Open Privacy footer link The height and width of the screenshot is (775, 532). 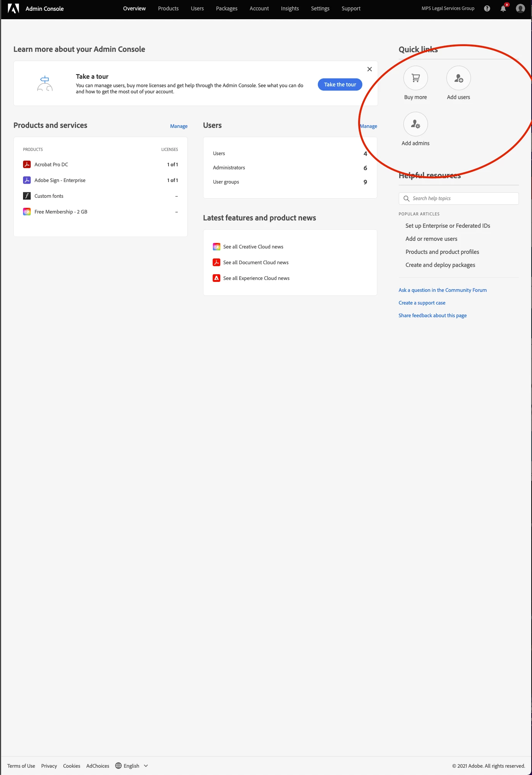[49, 766]
